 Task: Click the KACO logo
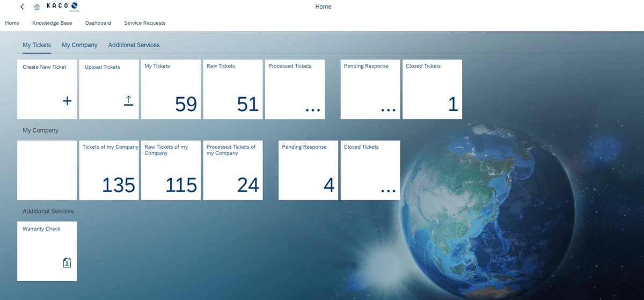click(63, 6)
